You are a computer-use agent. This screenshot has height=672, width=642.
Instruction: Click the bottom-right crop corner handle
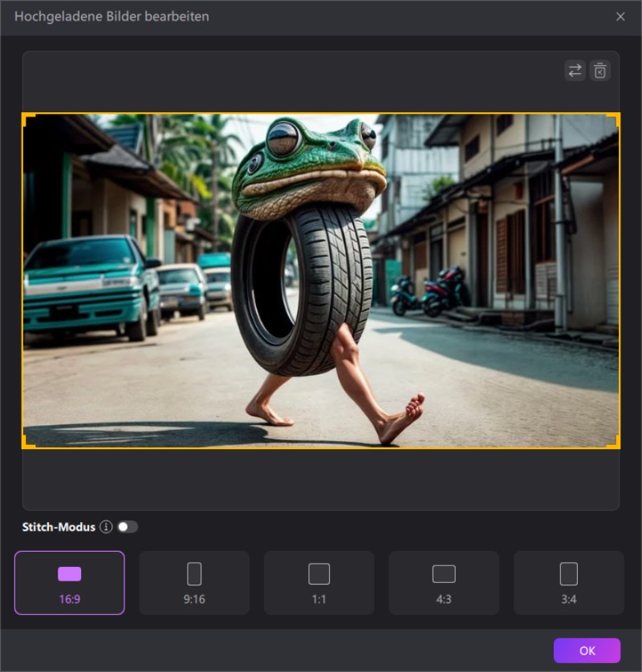(x=615, y=443)
